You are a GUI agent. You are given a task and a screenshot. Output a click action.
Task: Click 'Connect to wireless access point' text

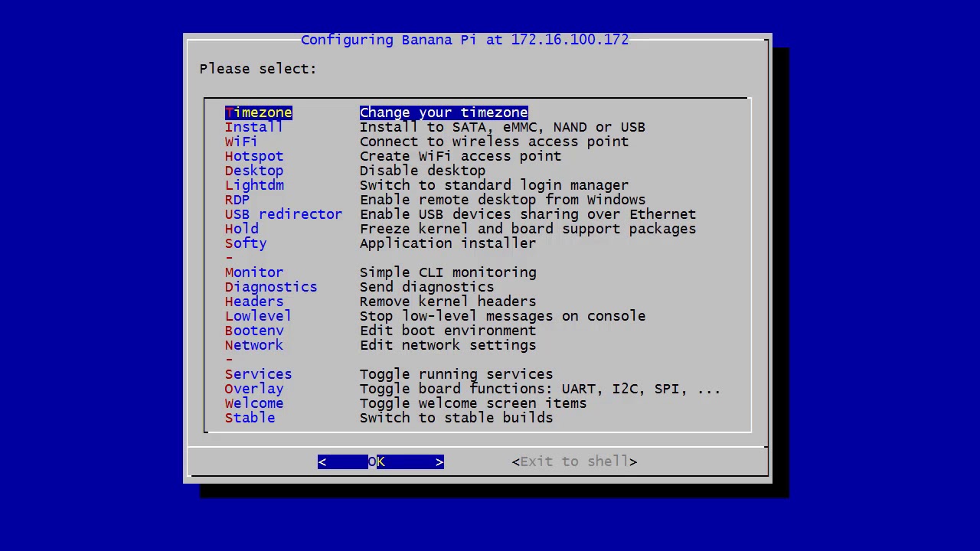(494, 142)
